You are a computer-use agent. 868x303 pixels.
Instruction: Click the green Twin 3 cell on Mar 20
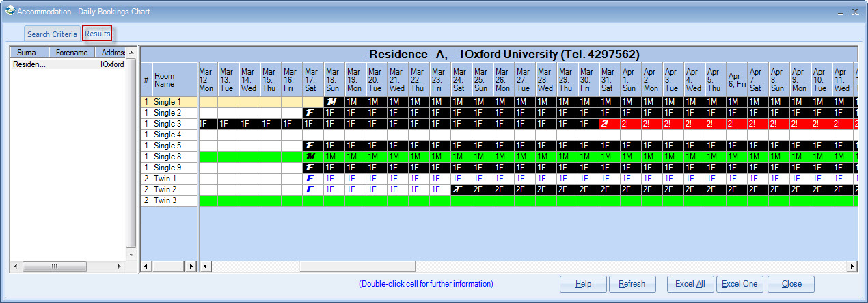click(375, 200)
